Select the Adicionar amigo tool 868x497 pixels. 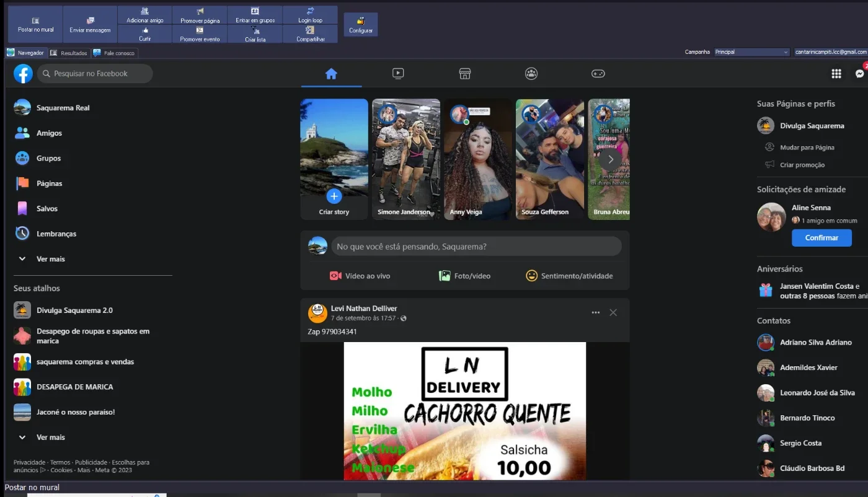(144, 15)
